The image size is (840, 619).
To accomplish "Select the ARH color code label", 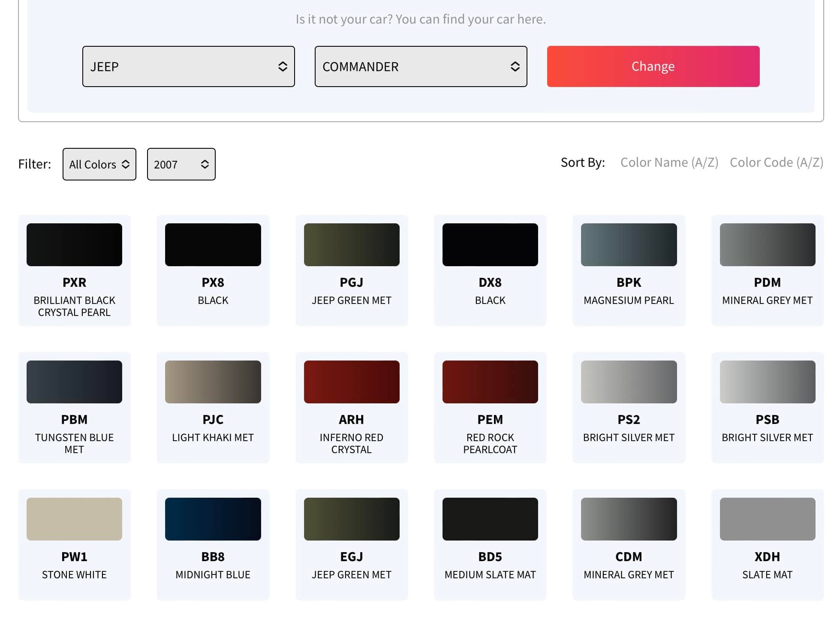I will point(352,420).
